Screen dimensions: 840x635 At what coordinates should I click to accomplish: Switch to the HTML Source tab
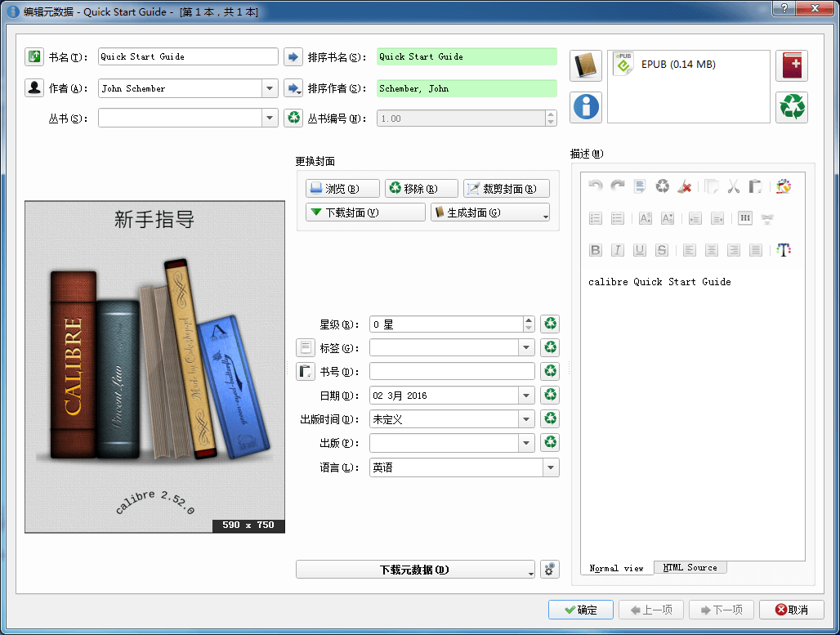690,567
